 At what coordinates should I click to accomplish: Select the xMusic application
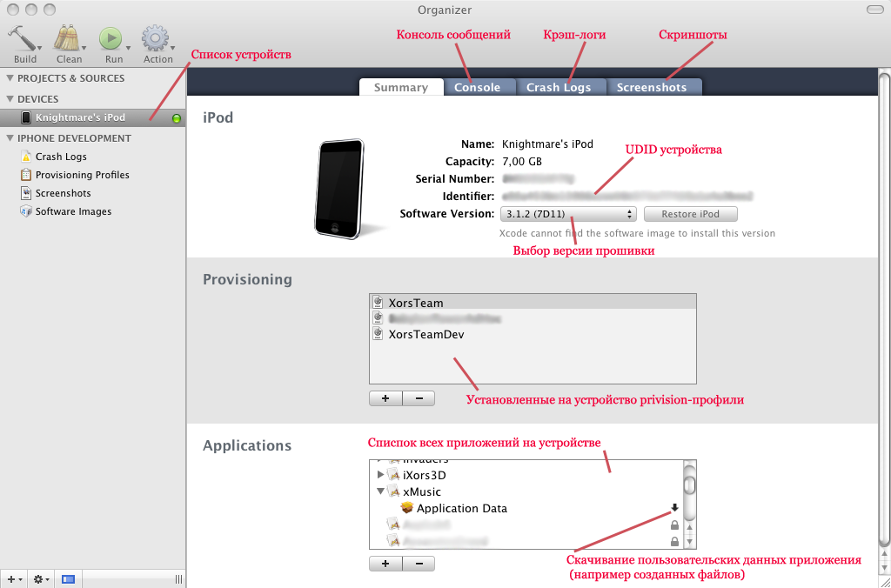[x=422, y=491]
